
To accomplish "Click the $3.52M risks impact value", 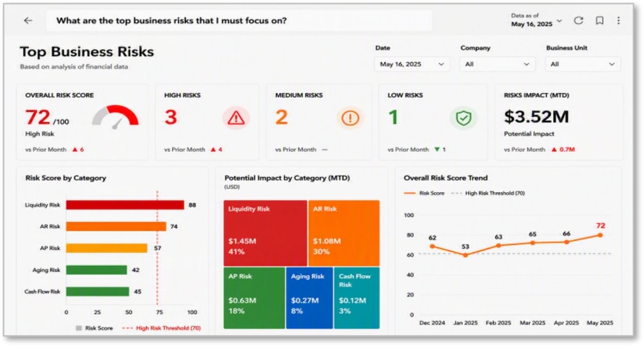I will click(536, 117).
